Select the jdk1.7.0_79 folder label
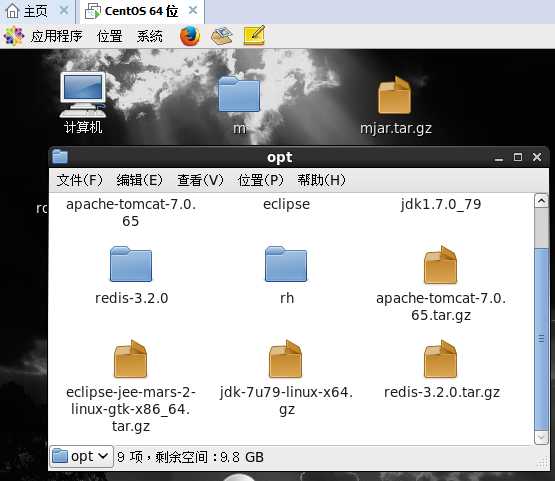The height and width of the screenshot is (481, 555). (441, 205)
